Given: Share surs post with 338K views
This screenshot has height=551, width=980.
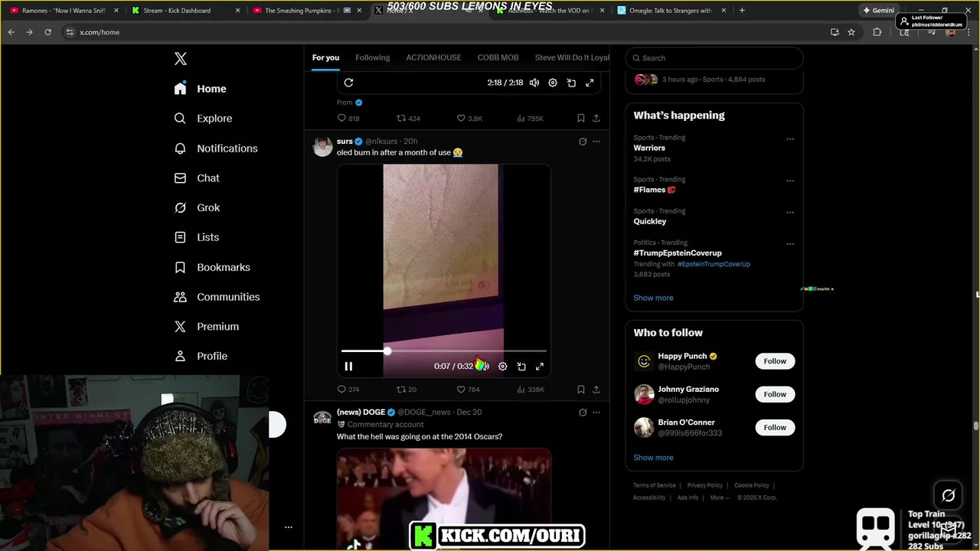Looking at the screenshot, I should point(596,390).
